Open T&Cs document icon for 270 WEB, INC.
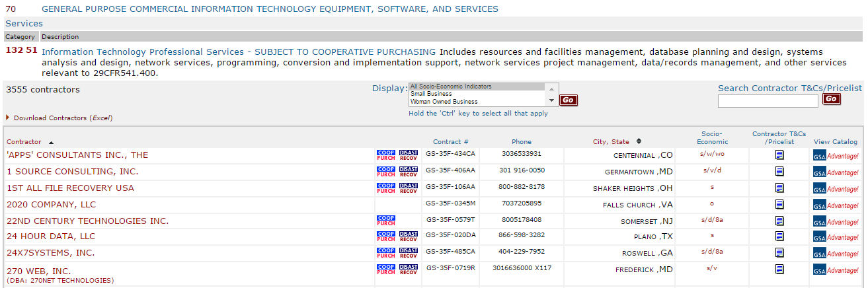Viewport: 868px width, 288px height. tap(779, 269)
